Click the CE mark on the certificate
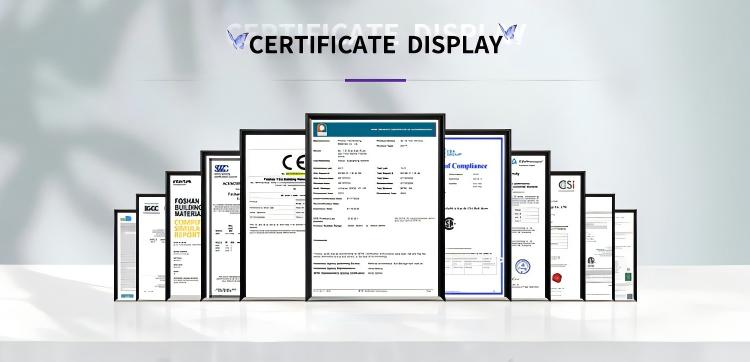 [x=293, y=163]
